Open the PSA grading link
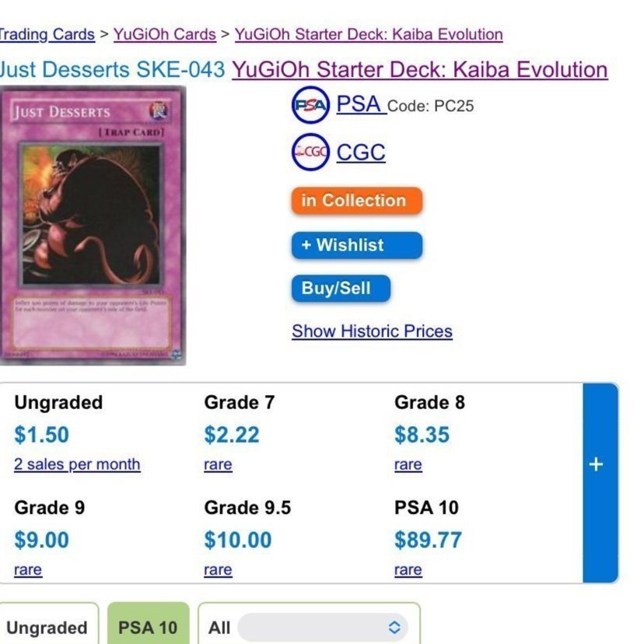Screen dimensions: 644x644 click(x=361, y=104)
